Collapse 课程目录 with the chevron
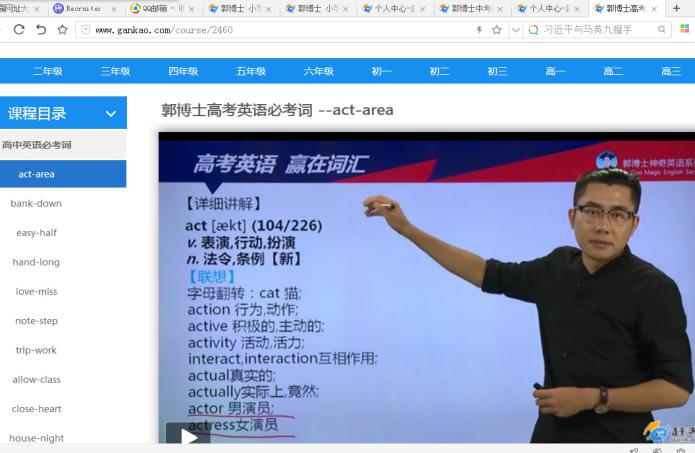Screen dimensions: 695x453 click(x=111, y=114)
